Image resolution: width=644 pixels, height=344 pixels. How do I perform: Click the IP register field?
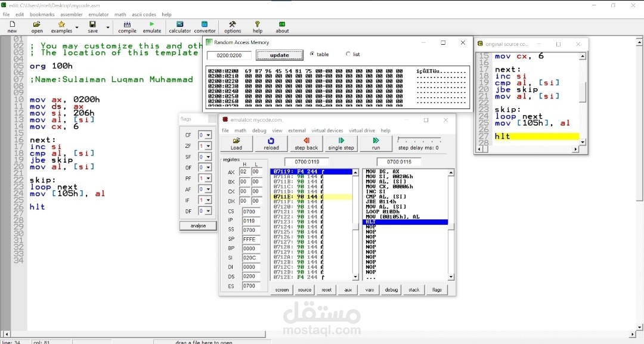(x=250, y=221)
